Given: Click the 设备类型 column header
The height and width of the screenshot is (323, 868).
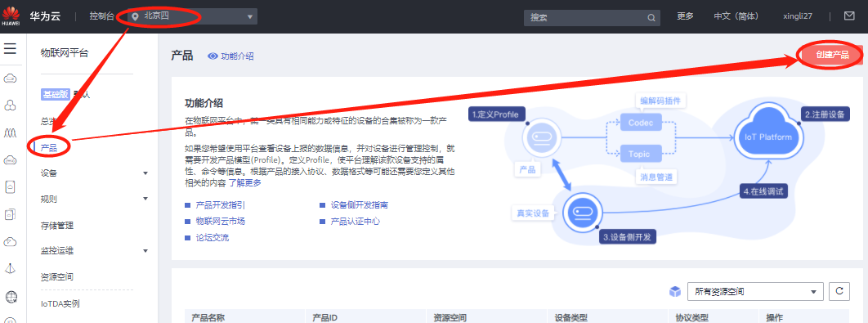Looking at the screenshot, I should (570, 318).
